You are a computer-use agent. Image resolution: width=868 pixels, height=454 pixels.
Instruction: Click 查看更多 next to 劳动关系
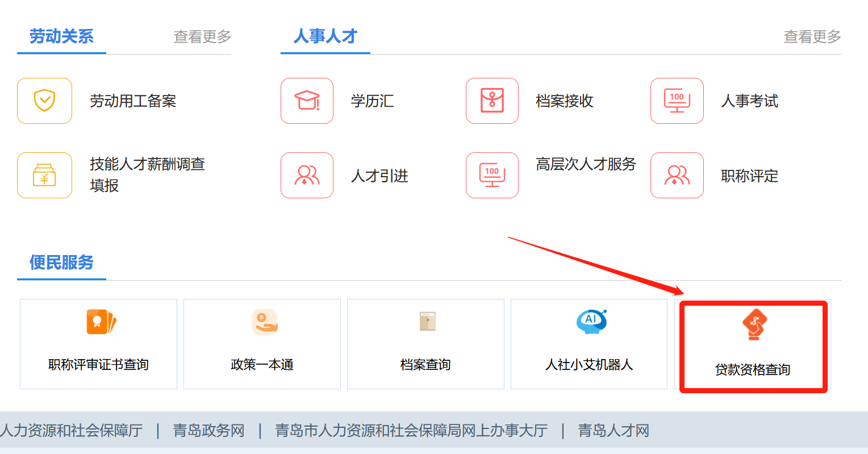click(x=202, y=37)
